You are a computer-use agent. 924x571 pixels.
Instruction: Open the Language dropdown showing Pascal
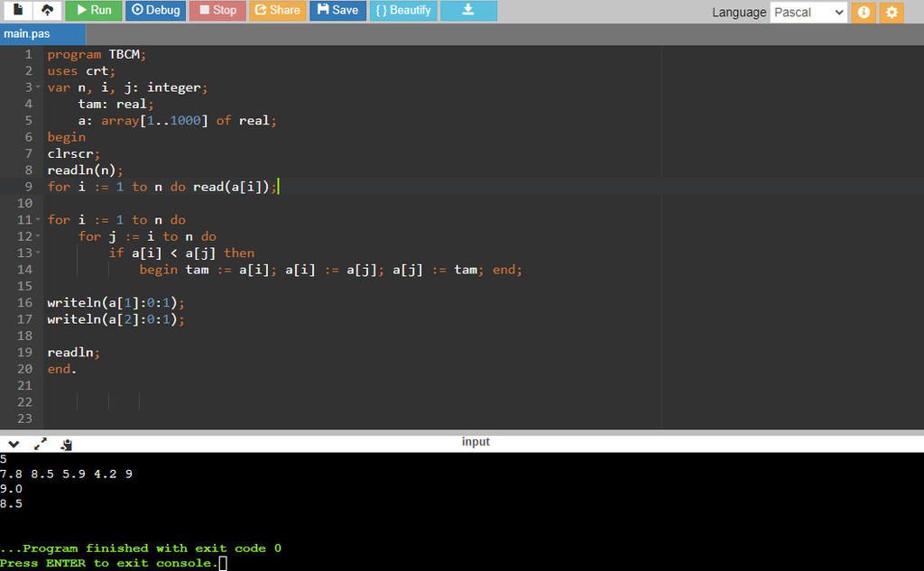pyautogui.click(x=808, y=13)
